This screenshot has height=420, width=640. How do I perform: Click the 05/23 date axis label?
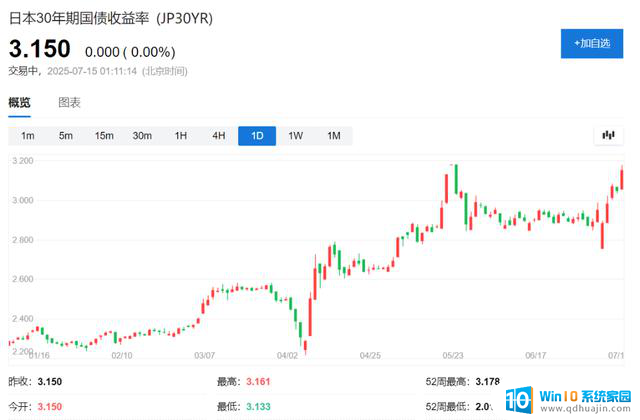[x=453, y=356]
